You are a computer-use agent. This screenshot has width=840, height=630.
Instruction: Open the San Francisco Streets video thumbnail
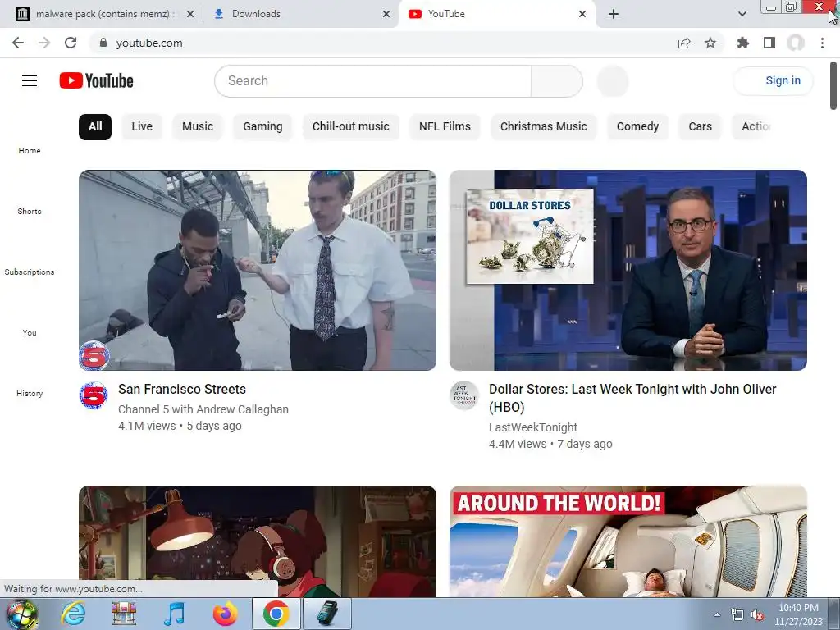pos(257,270)
